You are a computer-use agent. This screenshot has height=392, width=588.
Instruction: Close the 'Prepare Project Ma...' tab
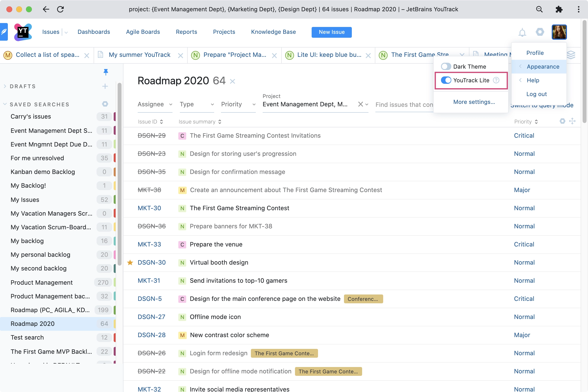click(274, 56)
